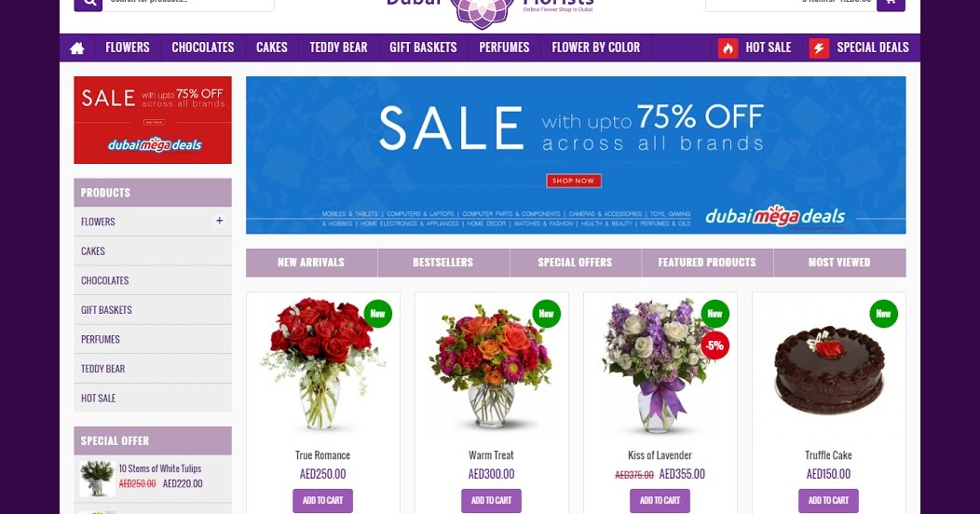Click the -5% discount badge on Kiss of Lavender
This screenshot has width=980, height=514.
pos(715,345)
